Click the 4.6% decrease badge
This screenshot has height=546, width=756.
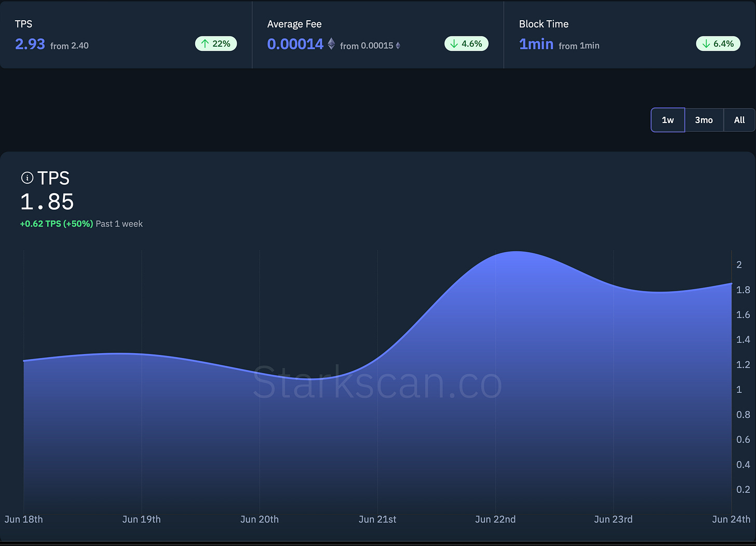(x=466, y=44)
